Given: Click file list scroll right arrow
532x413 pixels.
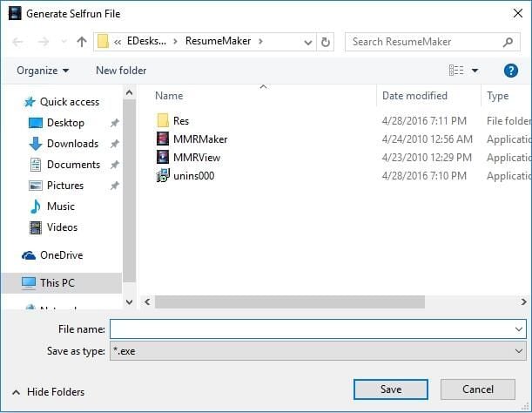Looking at the screenshot, I should coord(524,302).
